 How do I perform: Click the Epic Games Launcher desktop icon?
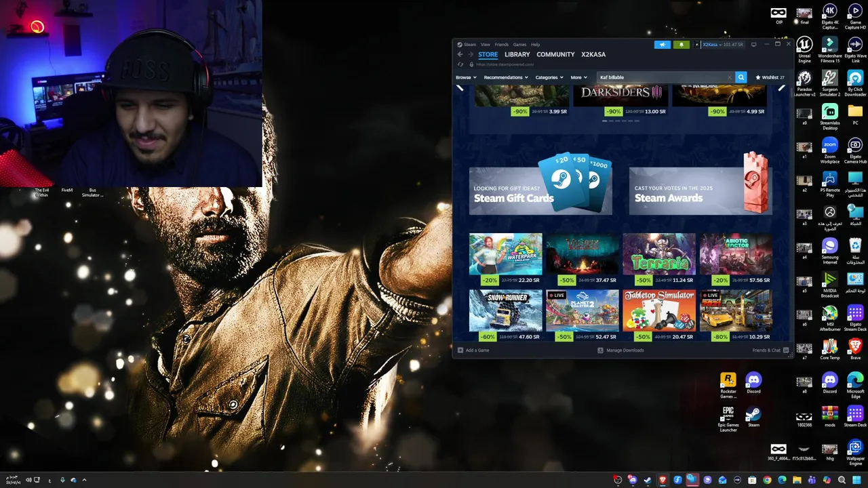coord(728,419)
